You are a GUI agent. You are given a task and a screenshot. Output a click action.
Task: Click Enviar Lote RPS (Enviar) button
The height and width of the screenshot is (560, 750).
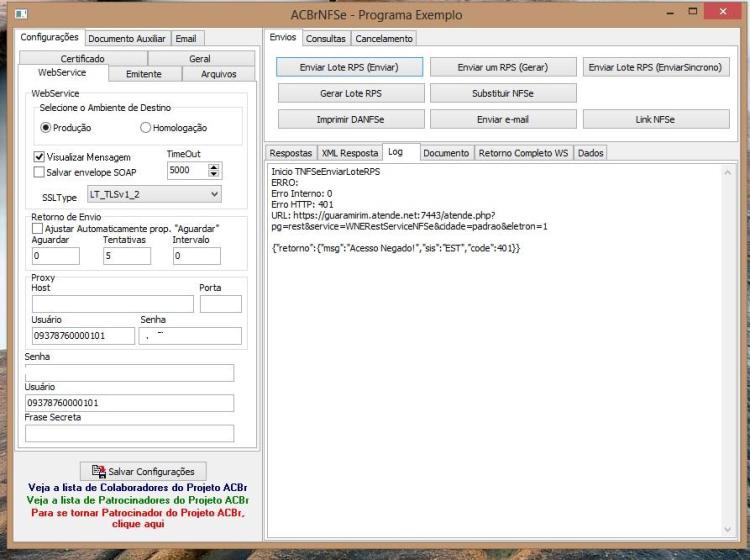(x=349, y=67)
